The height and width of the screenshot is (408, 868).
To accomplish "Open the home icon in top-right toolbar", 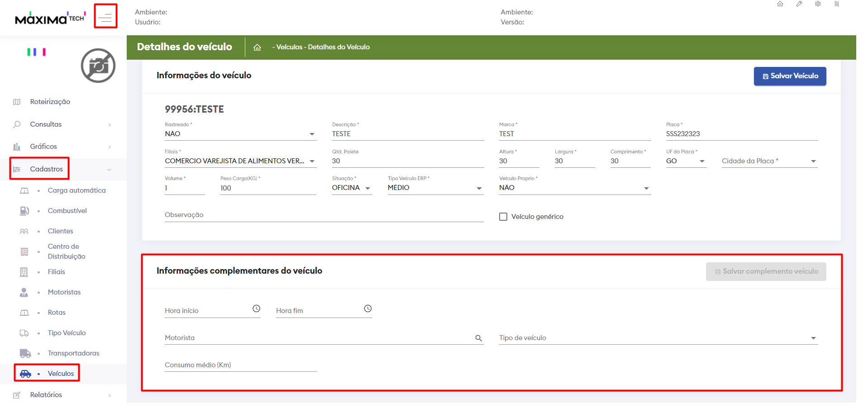I will click(x=780, y=4).
